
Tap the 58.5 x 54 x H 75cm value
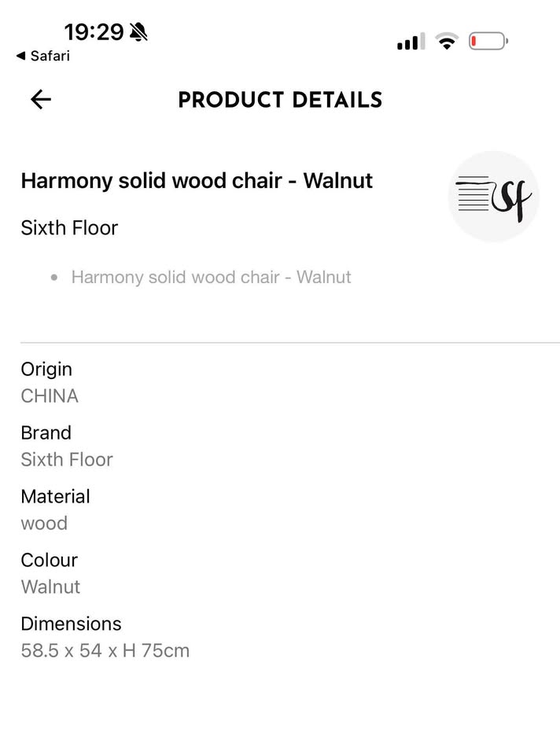coord(105,650)
